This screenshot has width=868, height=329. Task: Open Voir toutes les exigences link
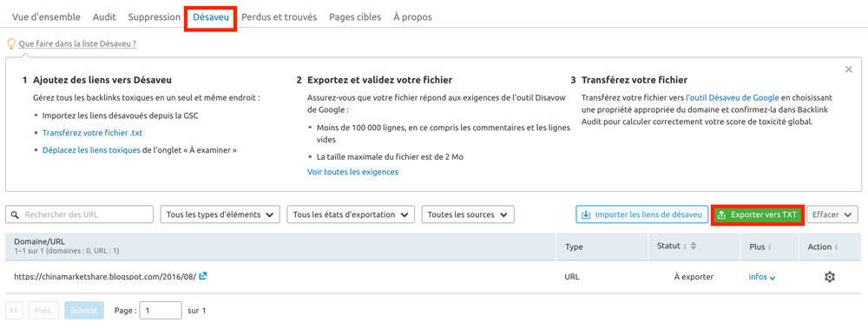[352, 172]
